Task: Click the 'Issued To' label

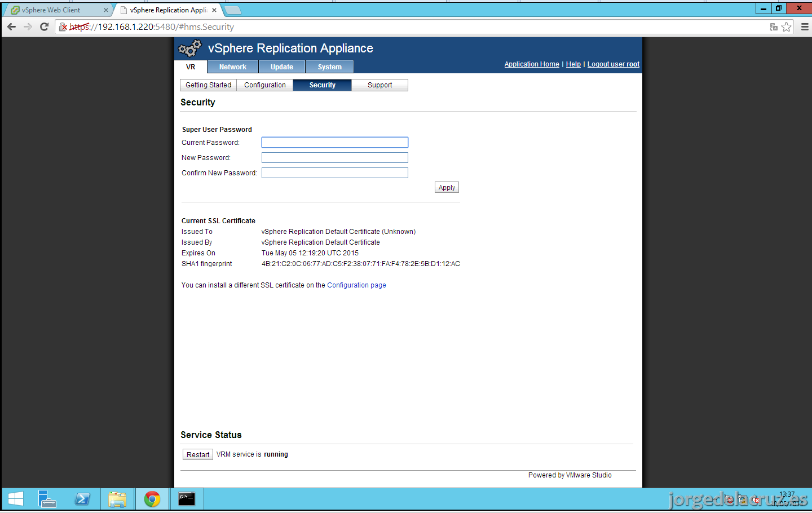Action: tap(197, 232)
